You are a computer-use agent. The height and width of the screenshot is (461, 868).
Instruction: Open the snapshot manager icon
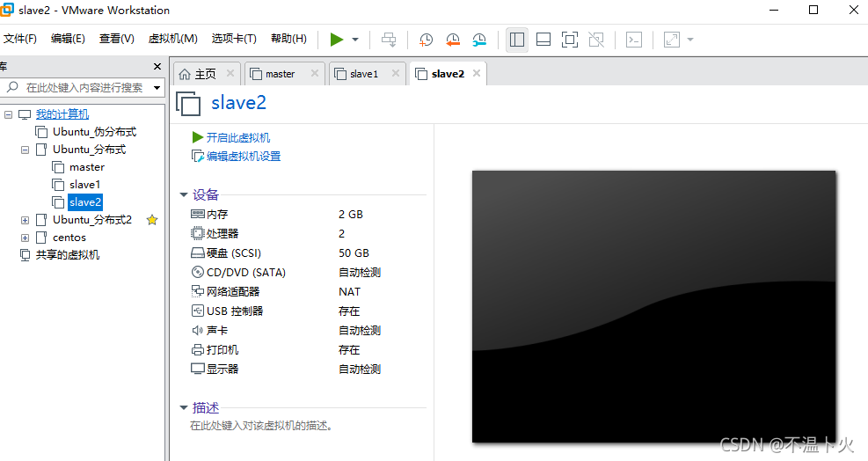478,40
